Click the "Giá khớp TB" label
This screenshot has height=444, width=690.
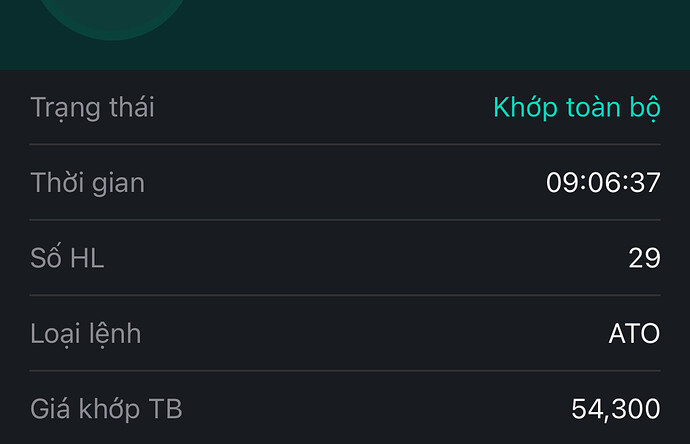106,408
